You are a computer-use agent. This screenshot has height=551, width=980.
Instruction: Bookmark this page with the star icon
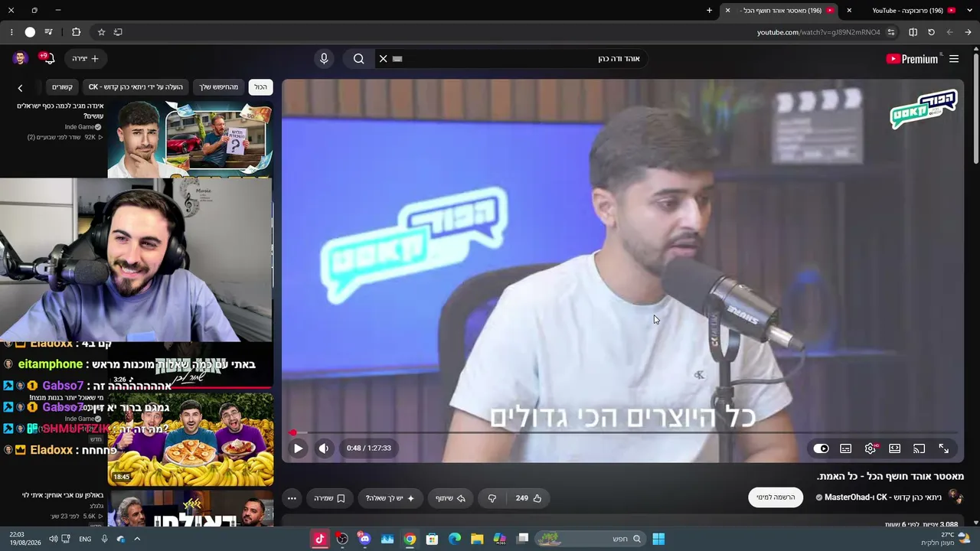pyautogui.click(x=101, y=32)
